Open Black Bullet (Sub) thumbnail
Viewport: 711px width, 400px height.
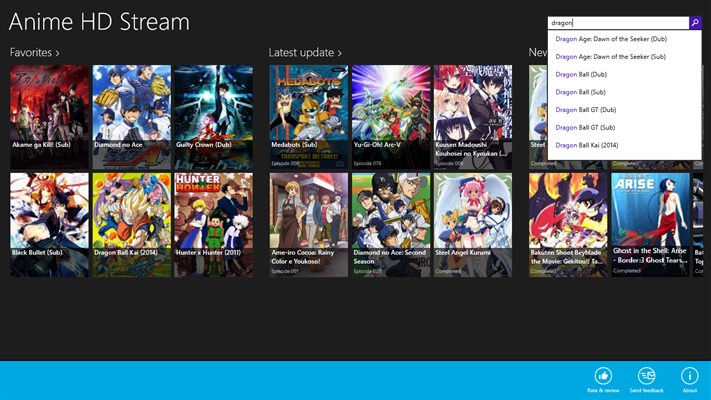(x=49, y=225)
